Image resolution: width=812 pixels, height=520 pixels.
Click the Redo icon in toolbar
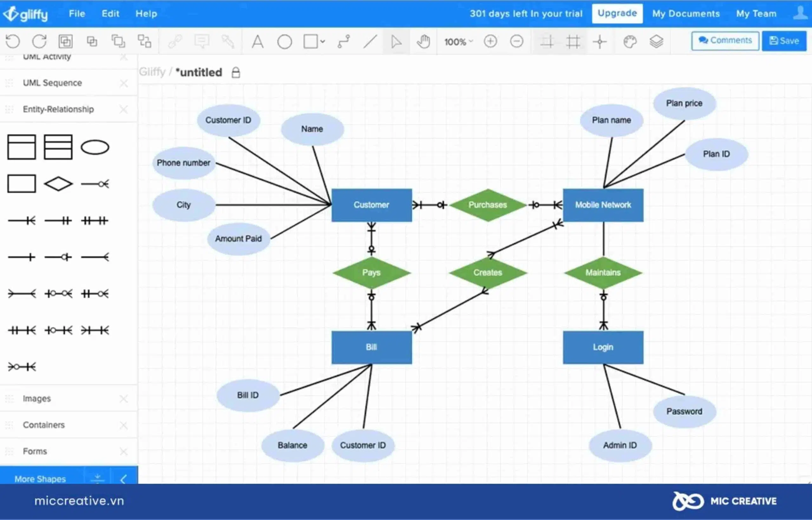tap(39, 42)
